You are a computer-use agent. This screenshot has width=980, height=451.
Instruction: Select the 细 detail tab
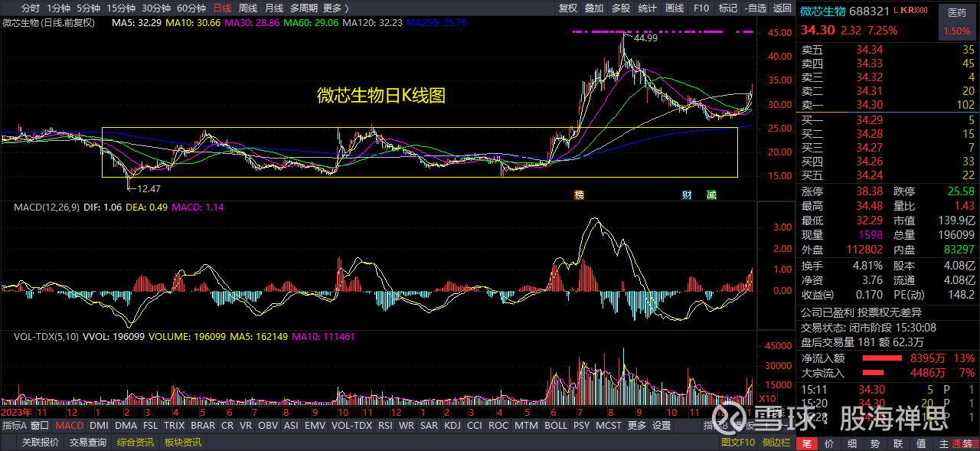[x=852, y=443]
